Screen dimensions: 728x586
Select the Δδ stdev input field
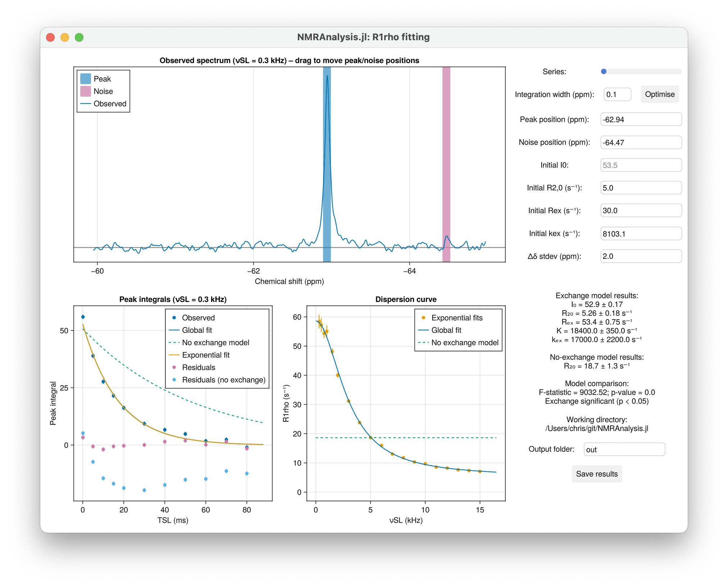(641, 256)
